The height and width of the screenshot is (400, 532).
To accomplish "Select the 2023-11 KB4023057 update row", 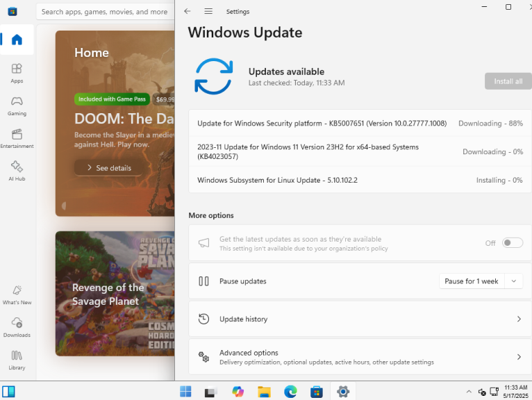I will [x=360, y=151].
